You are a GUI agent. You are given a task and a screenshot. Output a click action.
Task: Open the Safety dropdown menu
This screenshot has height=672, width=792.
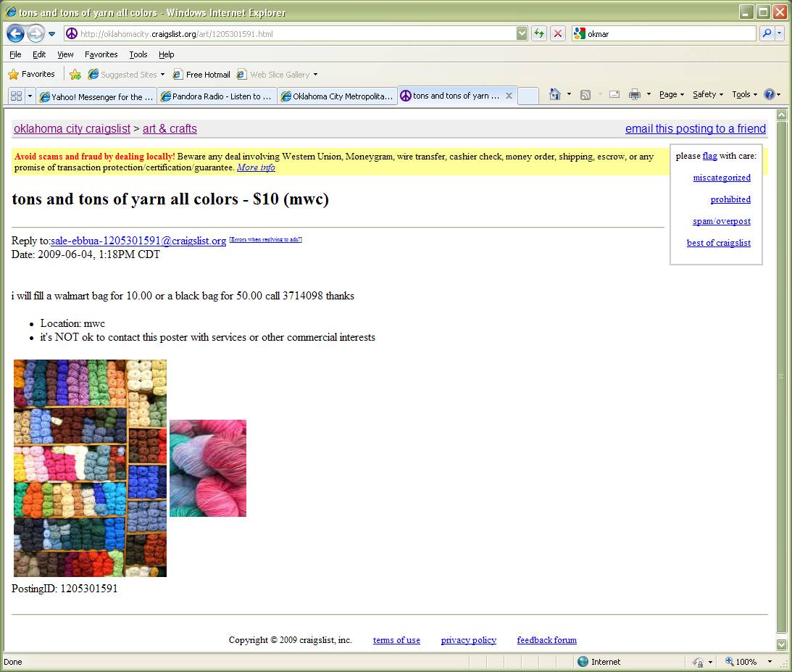click(x=707, y=94)
